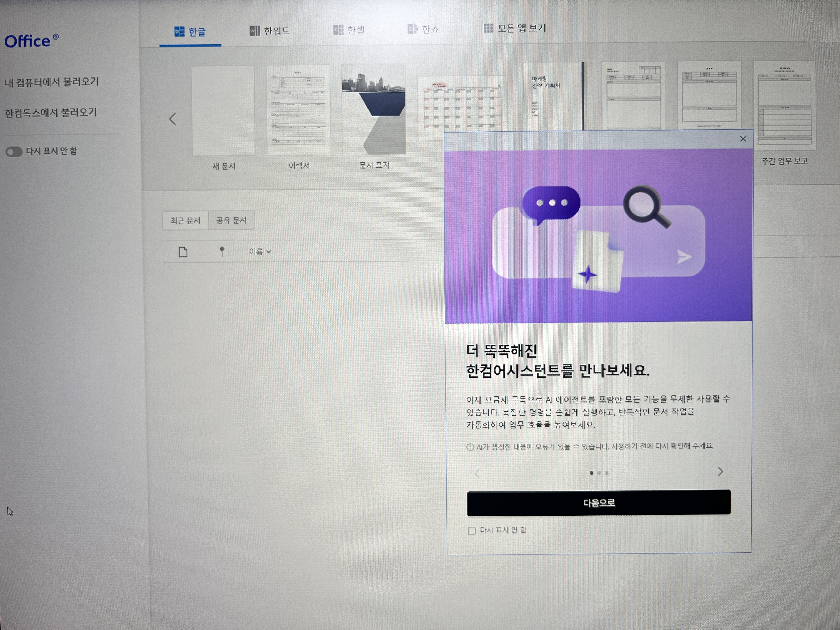Open the 한셀 tab
The height and width of the screenshot is (630, 840).
(349, 30)
